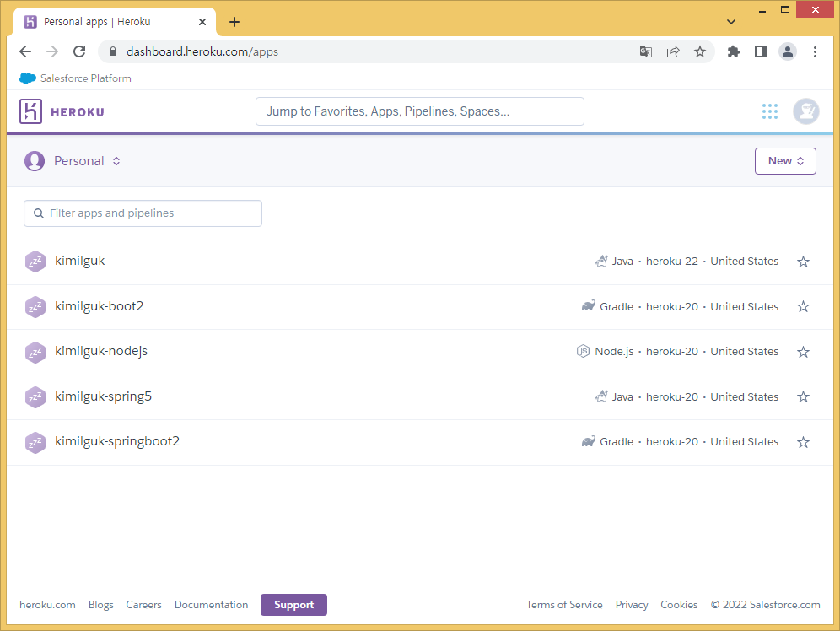The height and width of the screenshot is (631, 840).
Task: Open the Chrome three-dot menu
Action: (x=815, y=51)
